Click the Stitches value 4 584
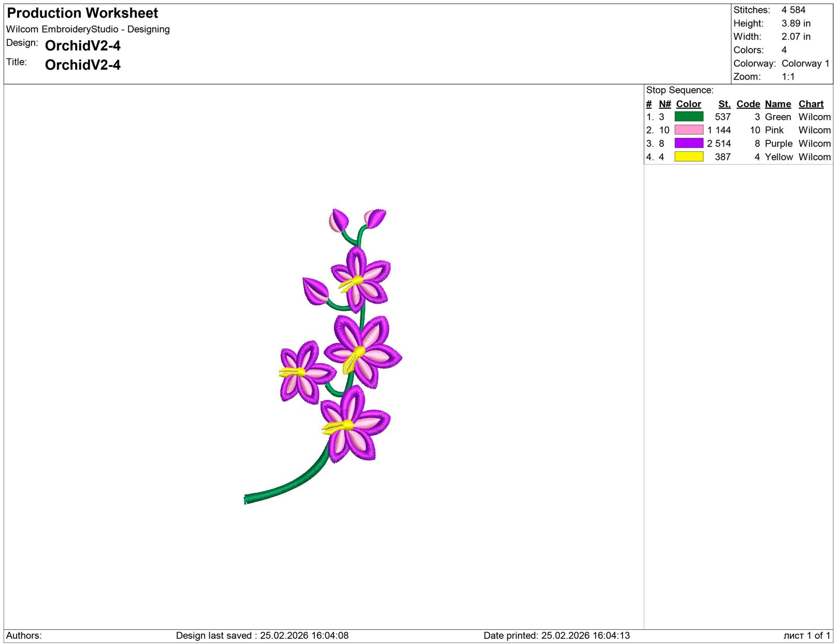The width and height of the screenshot is (837, 644). 793,10
